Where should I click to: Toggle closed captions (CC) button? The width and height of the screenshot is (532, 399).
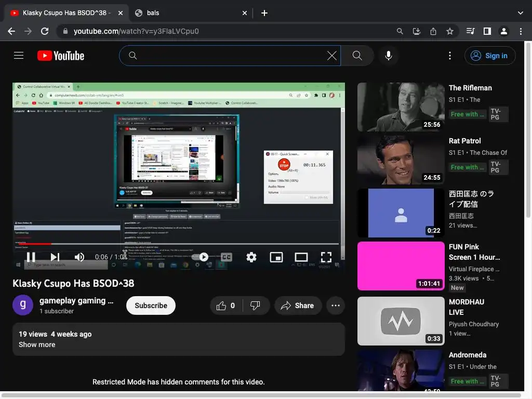[227, 257]
